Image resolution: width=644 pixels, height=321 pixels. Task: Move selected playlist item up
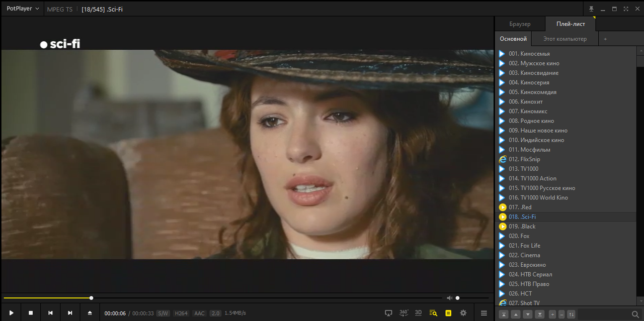tap(515, 314)
